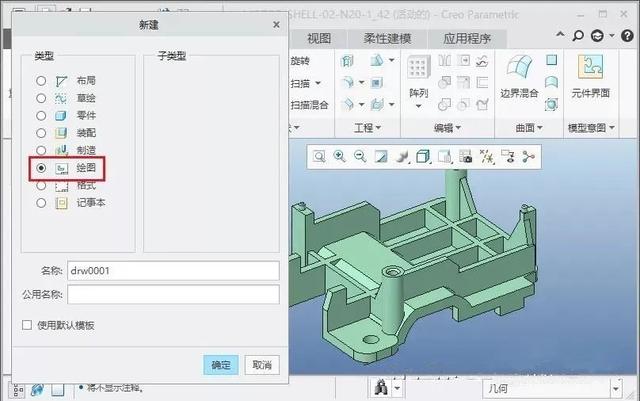
Task: Click the Solidify icon in 编辑 group
Action: point(482,105)
